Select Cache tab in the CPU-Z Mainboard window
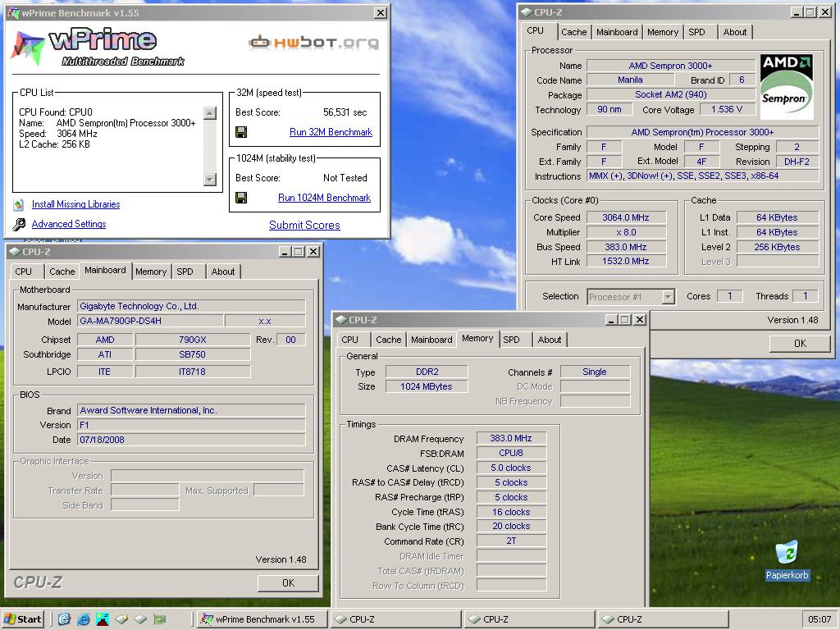This screenshot has width=840, height=630. (x=62, y=272)
